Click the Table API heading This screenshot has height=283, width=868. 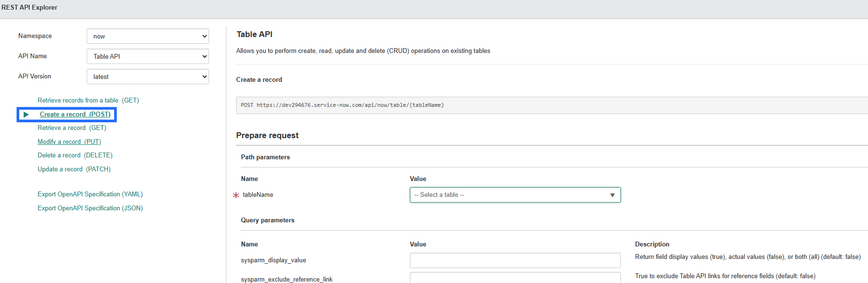tap(254, 35)
